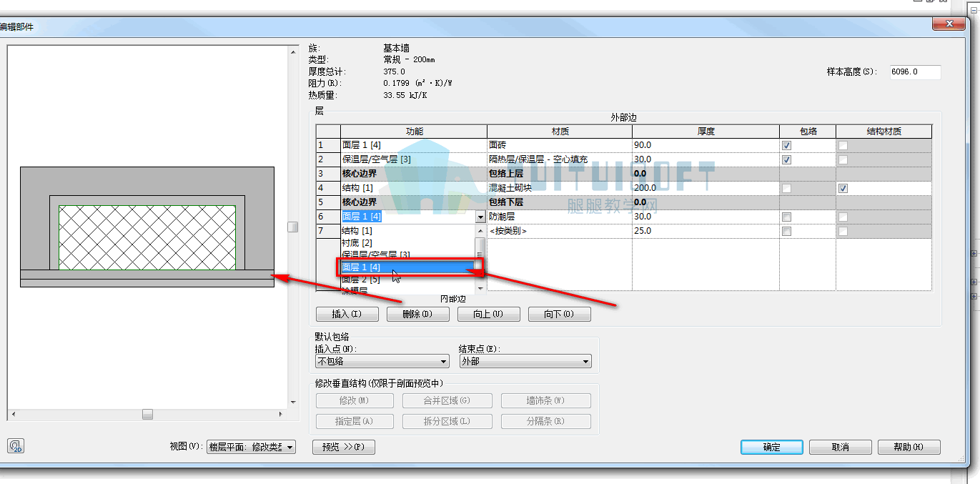Click the 结构 [1] function cell in row 4

click(413, 188)
